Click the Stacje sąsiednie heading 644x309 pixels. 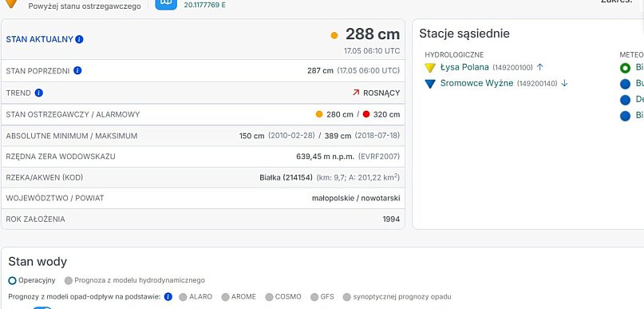click(464, 34)
